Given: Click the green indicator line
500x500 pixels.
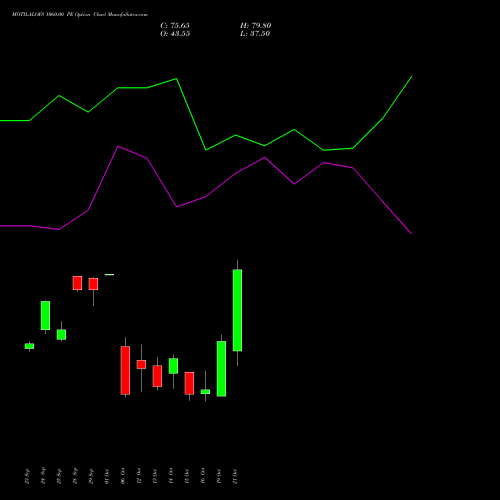Looking at the screenshot, I should (x=206, y=150).
